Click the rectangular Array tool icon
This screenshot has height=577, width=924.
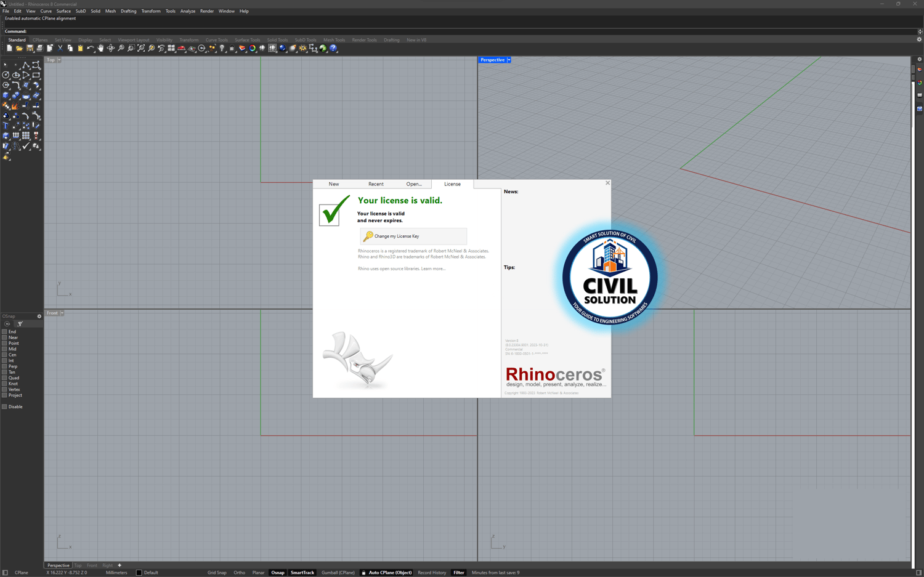click(26, 135)
